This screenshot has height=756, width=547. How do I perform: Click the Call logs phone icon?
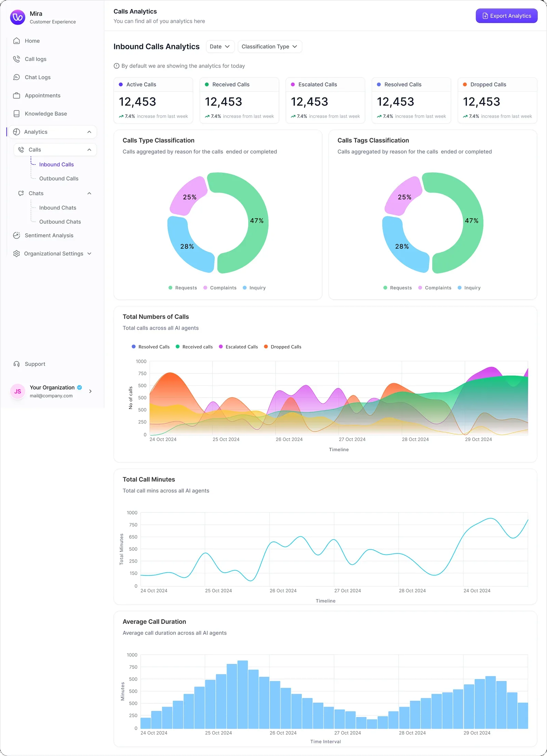[x=16, y=59]
